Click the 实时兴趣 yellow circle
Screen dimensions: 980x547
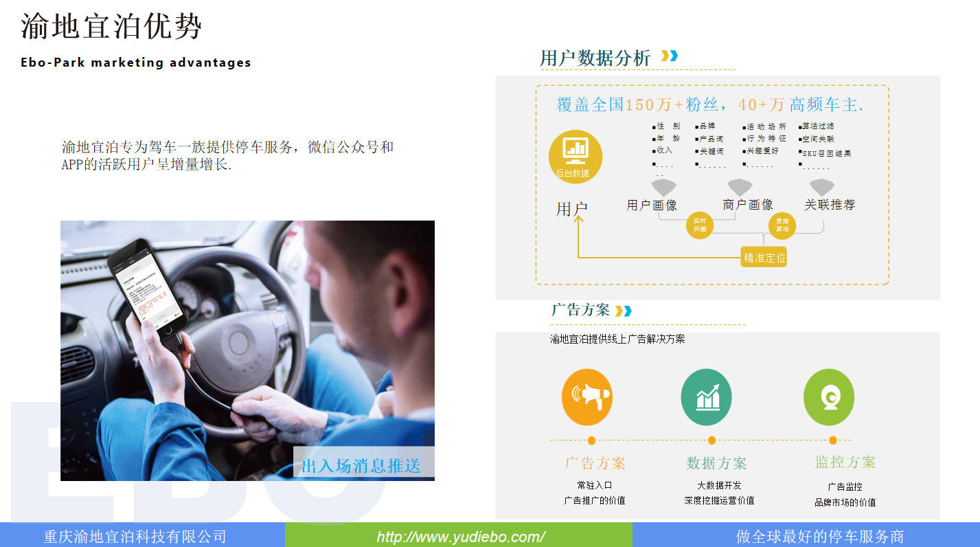point(700,225)
